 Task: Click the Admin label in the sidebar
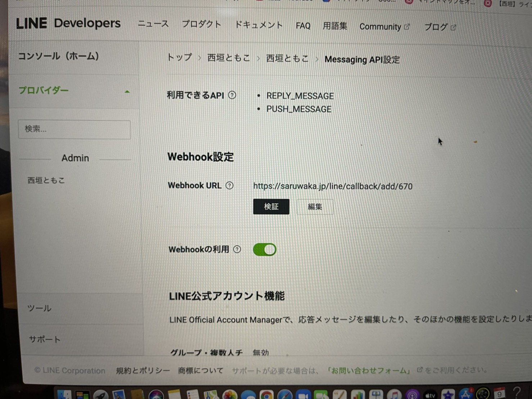click(75, 158)
